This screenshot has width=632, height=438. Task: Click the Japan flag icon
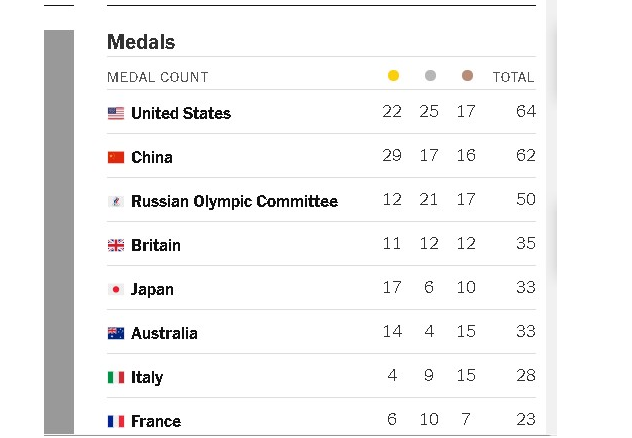point(116,289)
